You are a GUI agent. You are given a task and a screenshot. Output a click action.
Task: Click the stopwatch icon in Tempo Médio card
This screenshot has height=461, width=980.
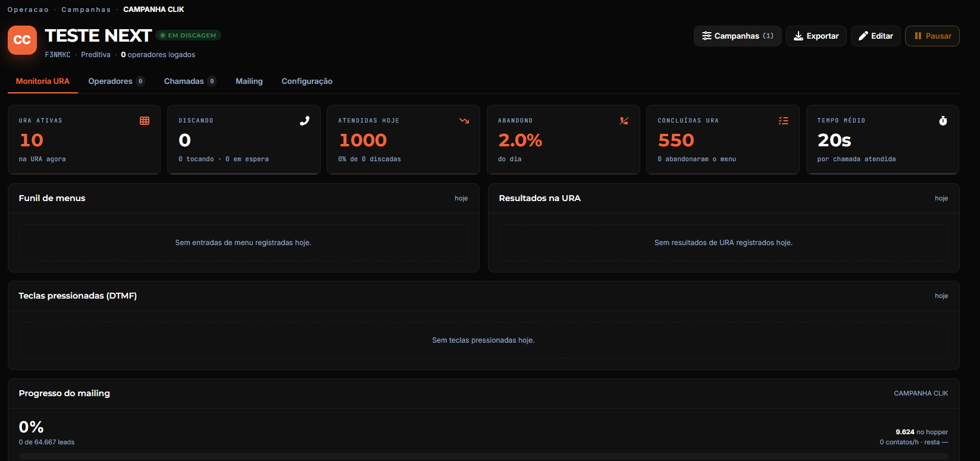(943, 121)
